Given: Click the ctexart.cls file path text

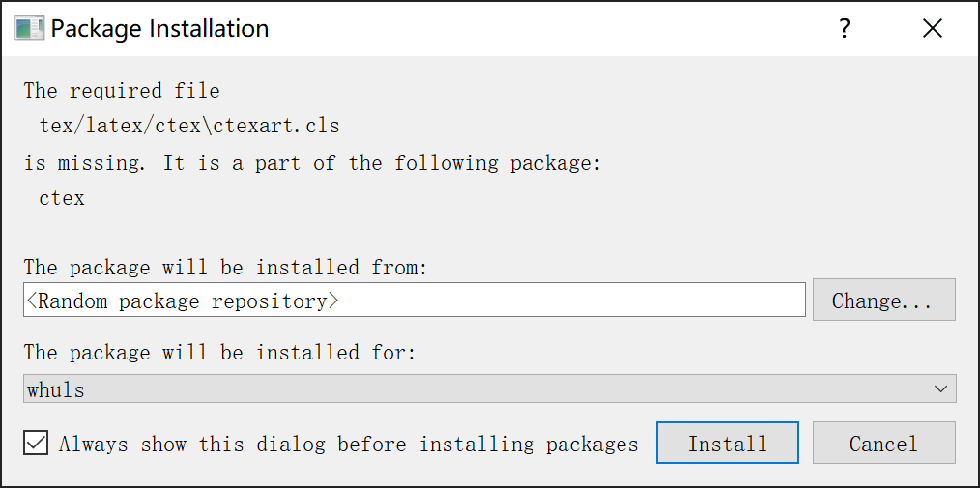Looking at the screenshot, I should [189, 127].
